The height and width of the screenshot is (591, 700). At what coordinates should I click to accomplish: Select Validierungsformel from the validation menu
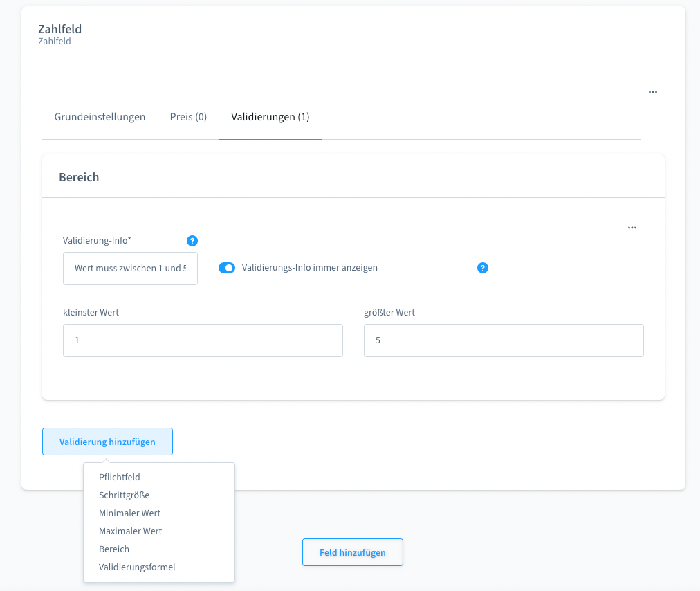point(137,567)
